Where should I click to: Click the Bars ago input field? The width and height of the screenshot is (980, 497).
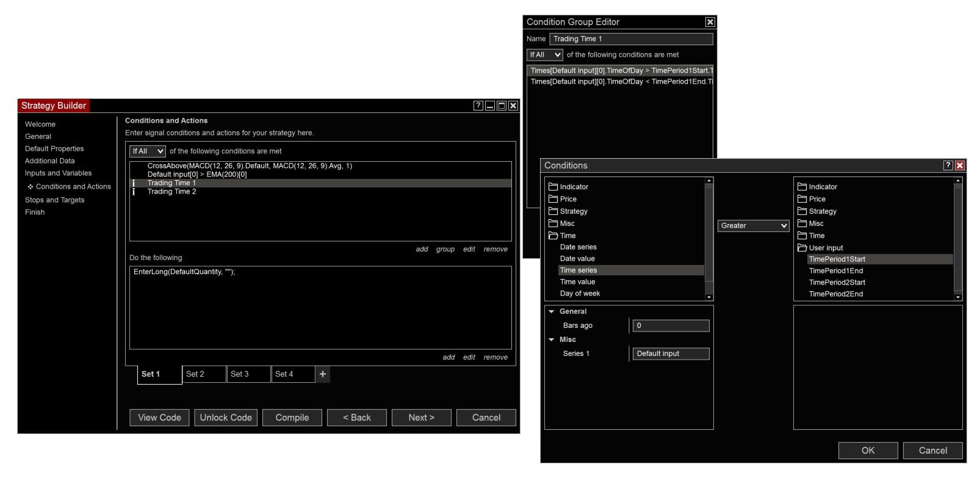point(671,326)
